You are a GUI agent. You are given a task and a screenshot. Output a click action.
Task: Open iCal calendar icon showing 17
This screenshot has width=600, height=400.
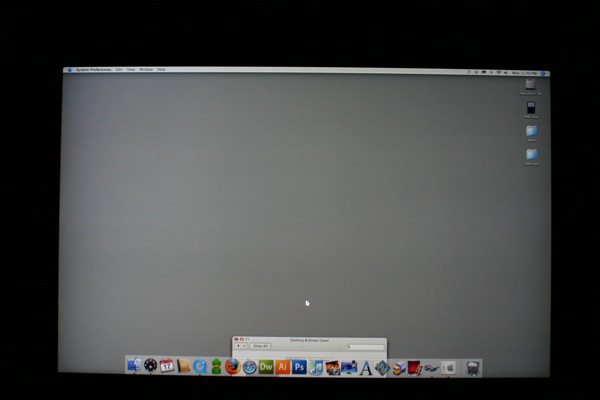click(x=167, y=366)
